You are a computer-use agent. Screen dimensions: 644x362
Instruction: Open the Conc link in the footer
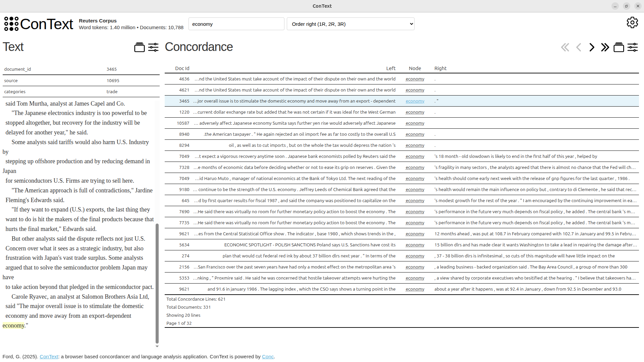click(x=267, y=357)
